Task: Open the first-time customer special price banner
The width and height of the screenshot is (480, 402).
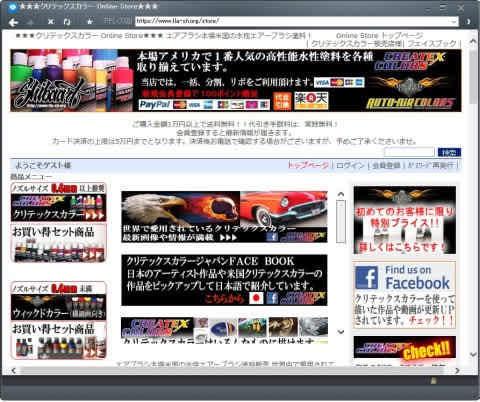Action: (x=405, y=220)
